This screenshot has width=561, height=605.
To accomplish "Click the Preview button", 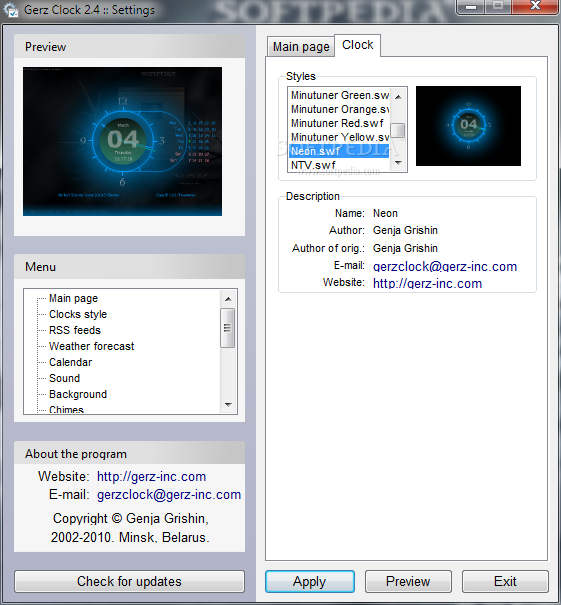I will (408, 581).
